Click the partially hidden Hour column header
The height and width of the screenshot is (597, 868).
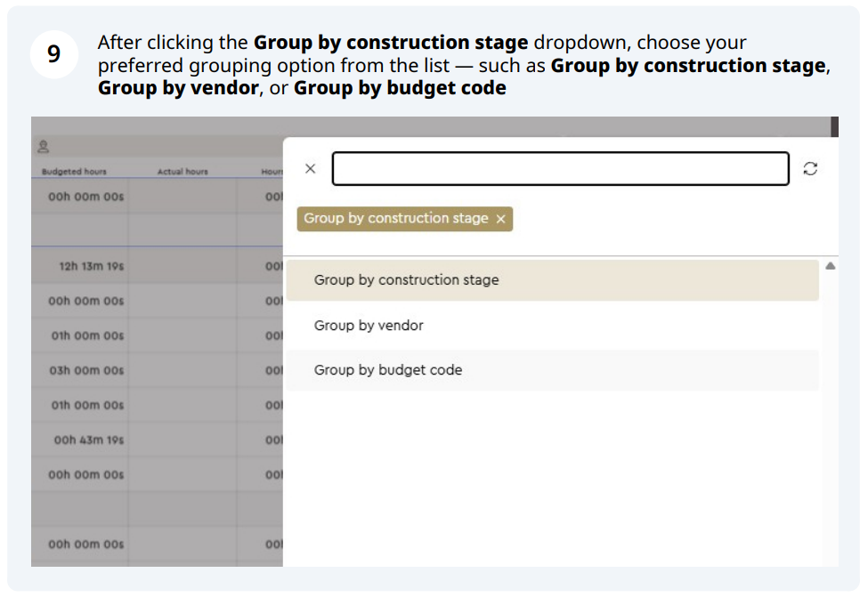[x=272, y=172]
